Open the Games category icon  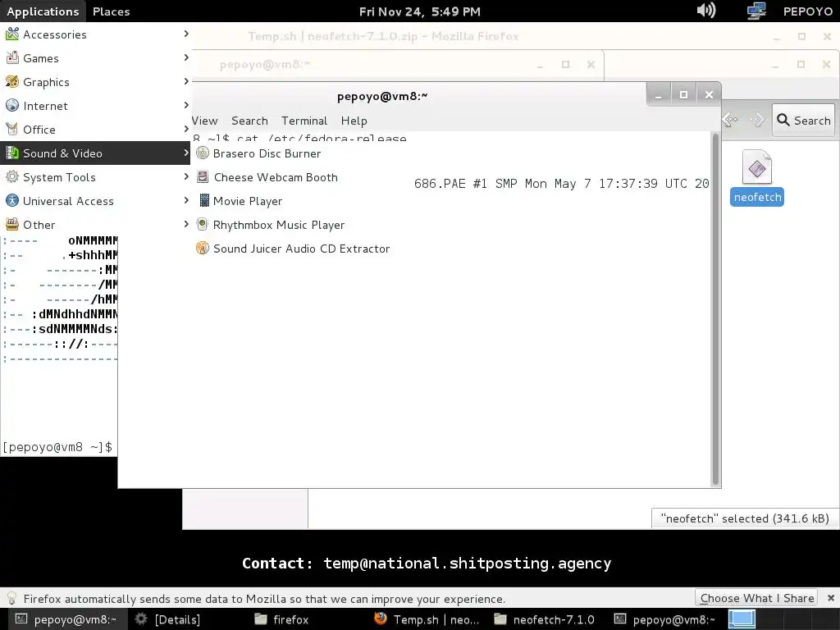point(11,58)
